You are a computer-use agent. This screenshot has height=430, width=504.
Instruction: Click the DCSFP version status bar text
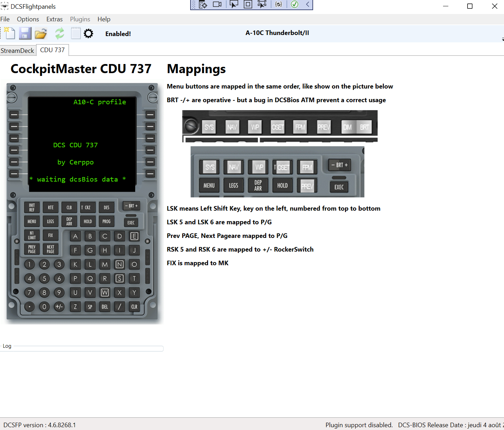(x=40, y=425)
